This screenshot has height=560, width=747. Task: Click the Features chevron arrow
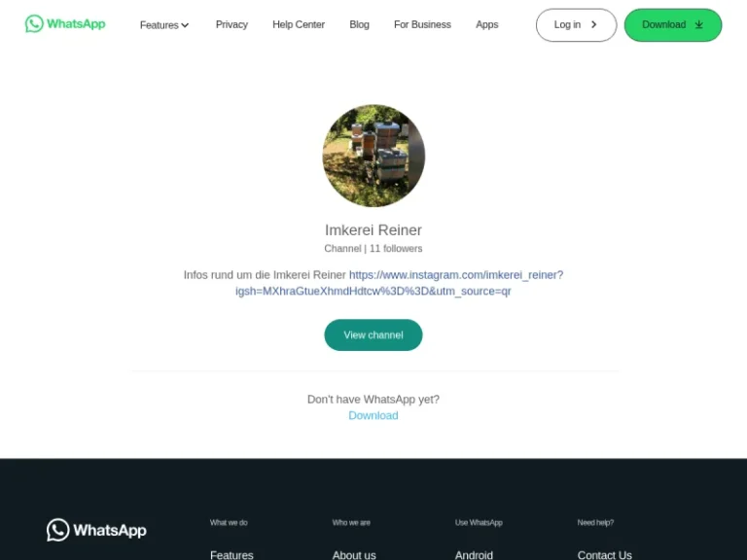(x=185, y=25)
